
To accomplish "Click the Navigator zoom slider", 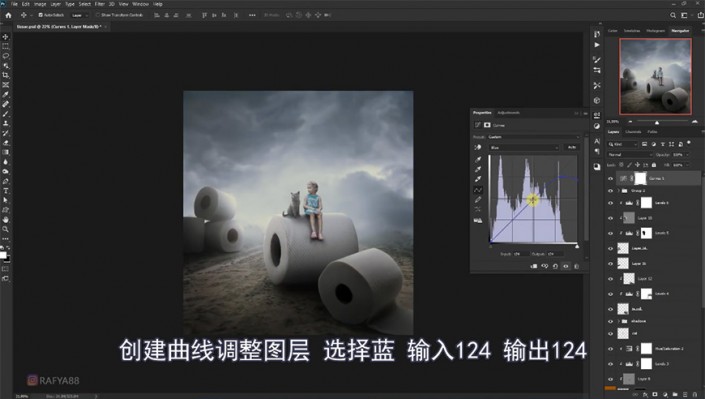I will (657, 122).
